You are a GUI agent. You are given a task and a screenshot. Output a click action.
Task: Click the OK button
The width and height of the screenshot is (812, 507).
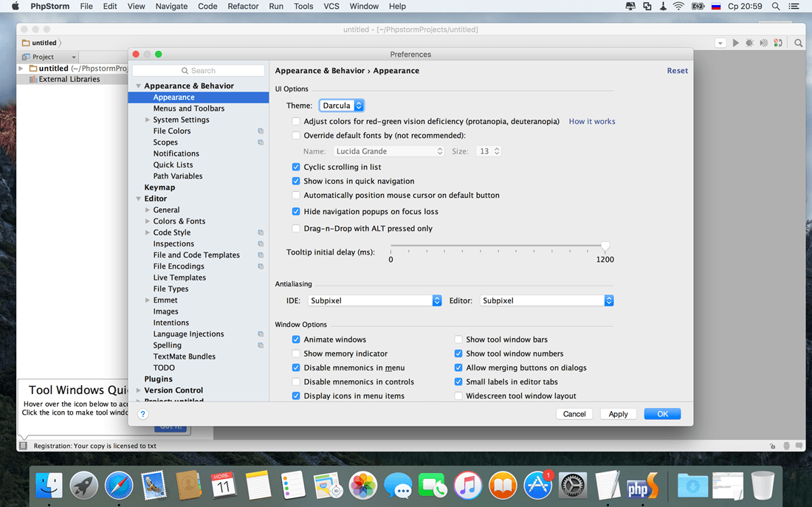pos(662,414)
